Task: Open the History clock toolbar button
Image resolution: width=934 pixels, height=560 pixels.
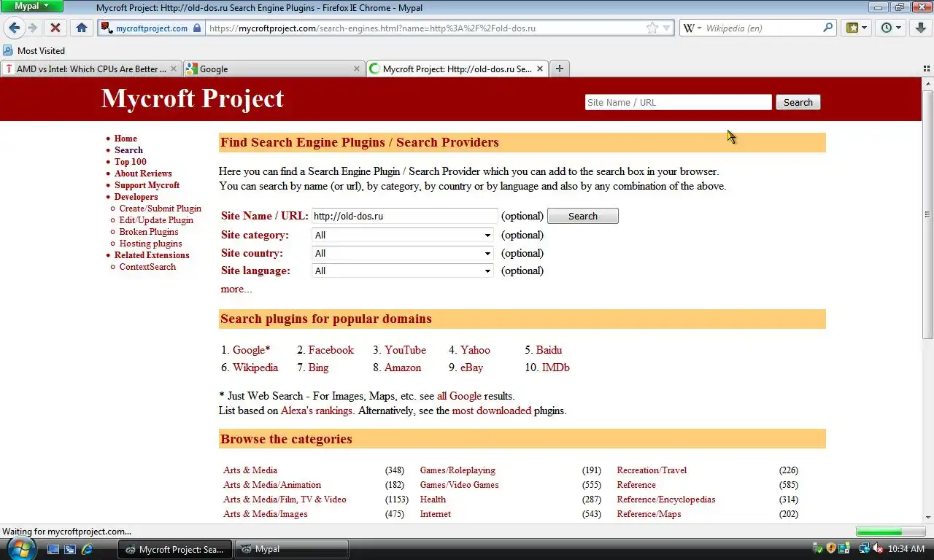Action: click(891, 28)
